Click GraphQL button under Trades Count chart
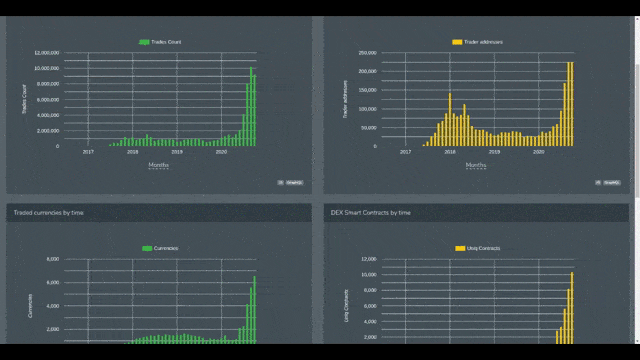 coord(294,182)
